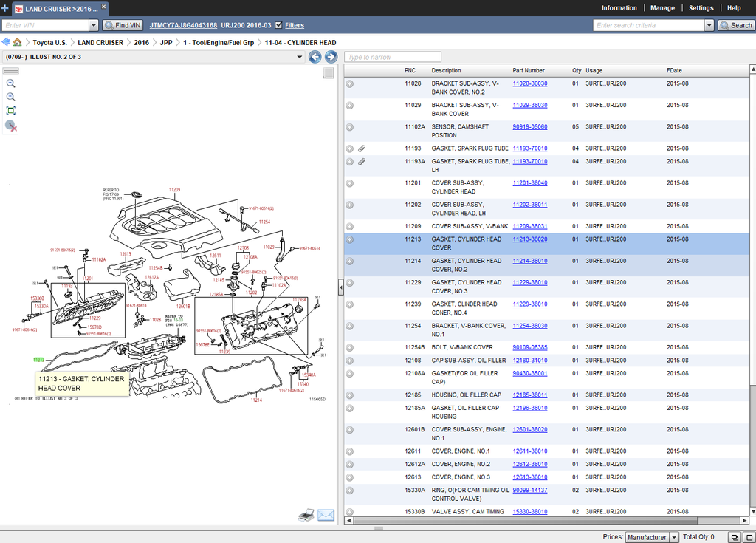The height and width of the screenshot is (543, 756).
Task: Click the Enter VIN input field
Action: click(x=45, y=25)
